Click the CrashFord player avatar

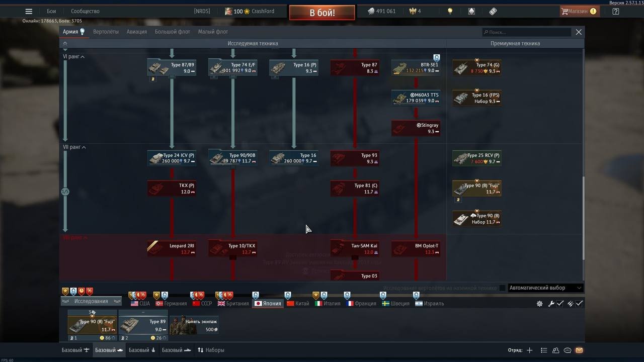click(228, 11)
